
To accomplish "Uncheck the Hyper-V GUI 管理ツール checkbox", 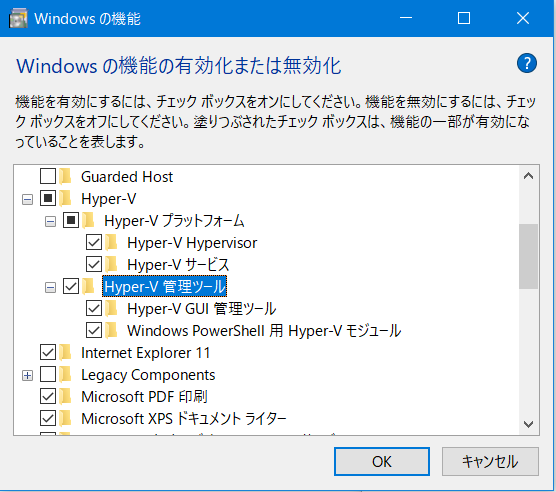I will tap(94, 308).
